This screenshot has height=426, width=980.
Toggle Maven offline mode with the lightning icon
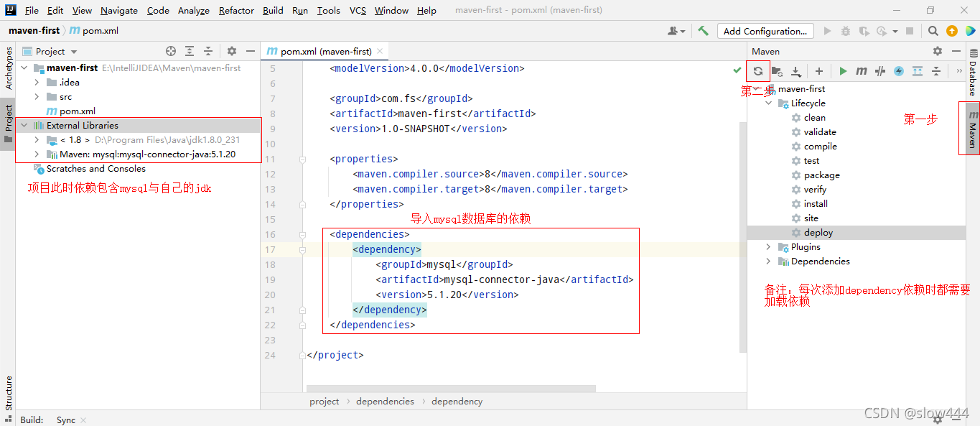coord(899,71)
